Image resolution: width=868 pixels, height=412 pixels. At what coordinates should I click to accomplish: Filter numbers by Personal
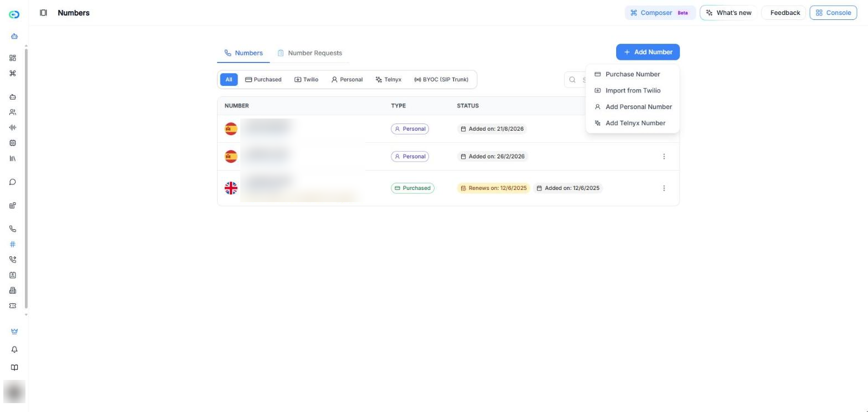(347, 80)
